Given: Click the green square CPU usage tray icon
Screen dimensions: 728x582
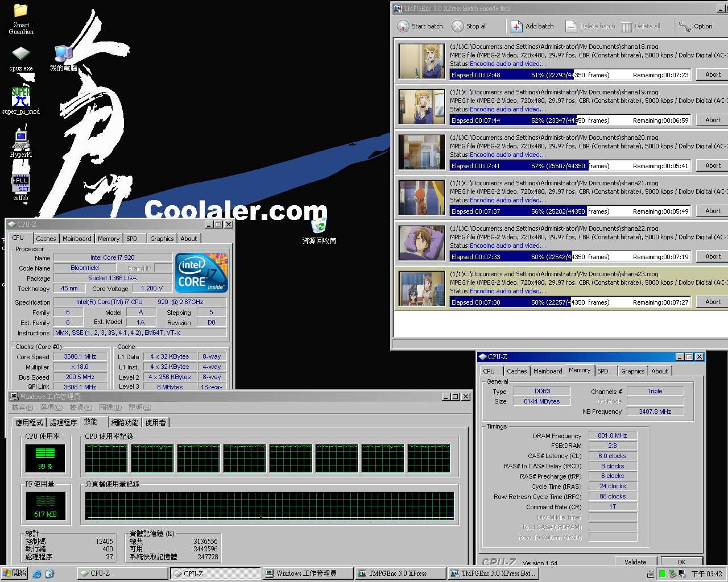Looking at the screenshot, I should [x=662, y=574].
